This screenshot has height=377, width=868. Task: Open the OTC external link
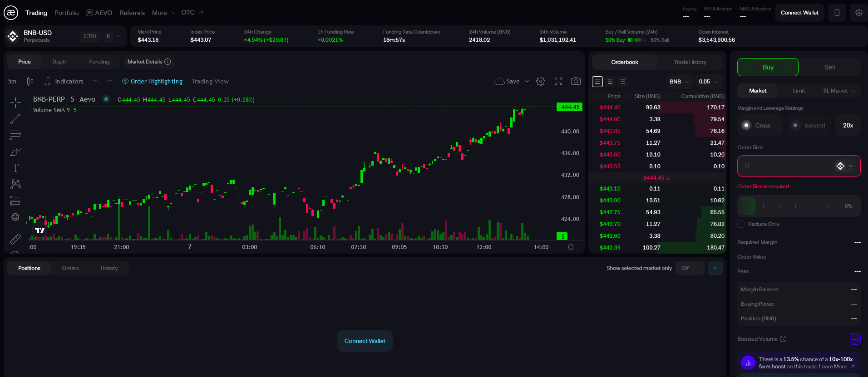click(x=192, y=12)
